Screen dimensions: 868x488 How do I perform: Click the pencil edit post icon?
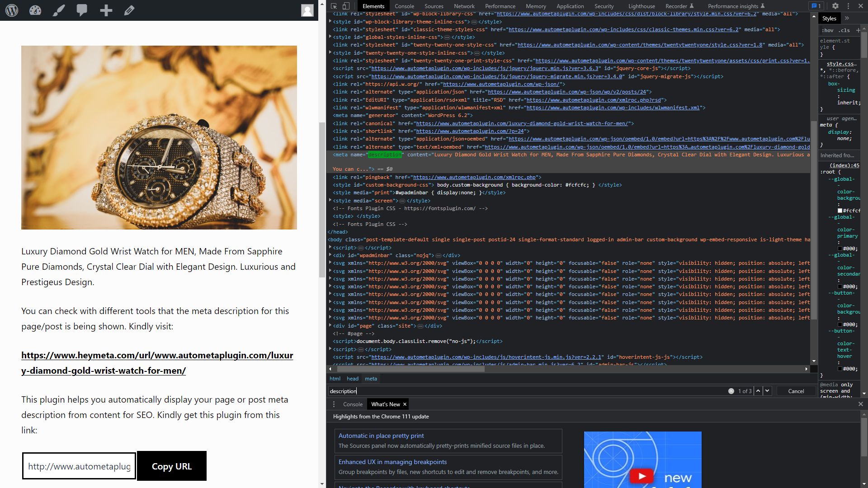coord(129,10)
